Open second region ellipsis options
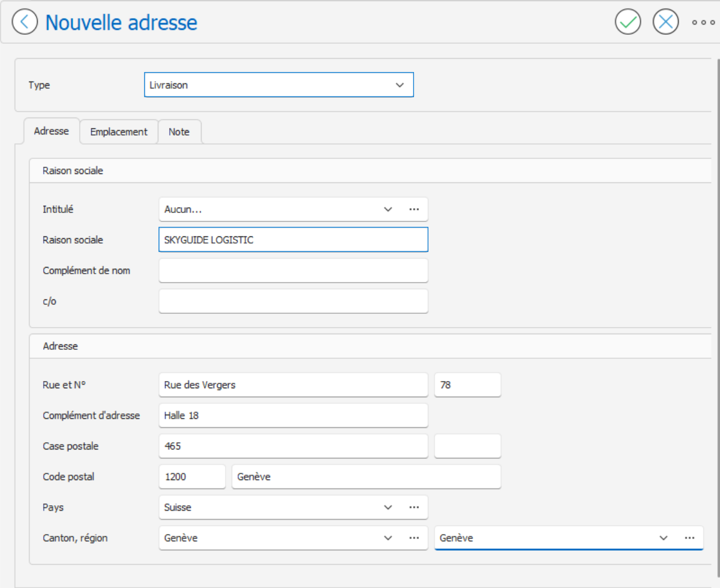 (x=690, y=538)
